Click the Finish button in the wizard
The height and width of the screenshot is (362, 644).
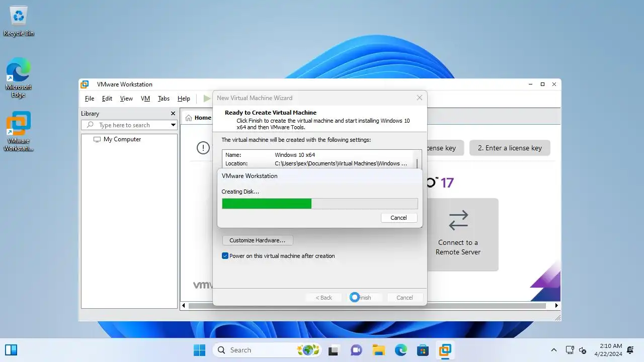[x=364, y=298]
